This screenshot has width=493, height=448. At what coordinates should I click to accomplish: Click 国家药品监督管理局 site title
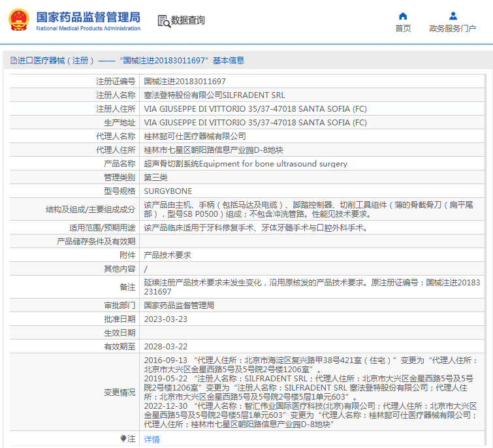pyautogui.click(x=88, y=17)
